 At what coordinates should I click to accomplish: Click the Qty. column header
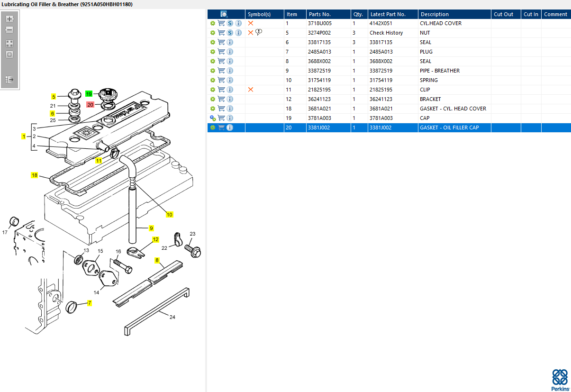click(359, 14)
